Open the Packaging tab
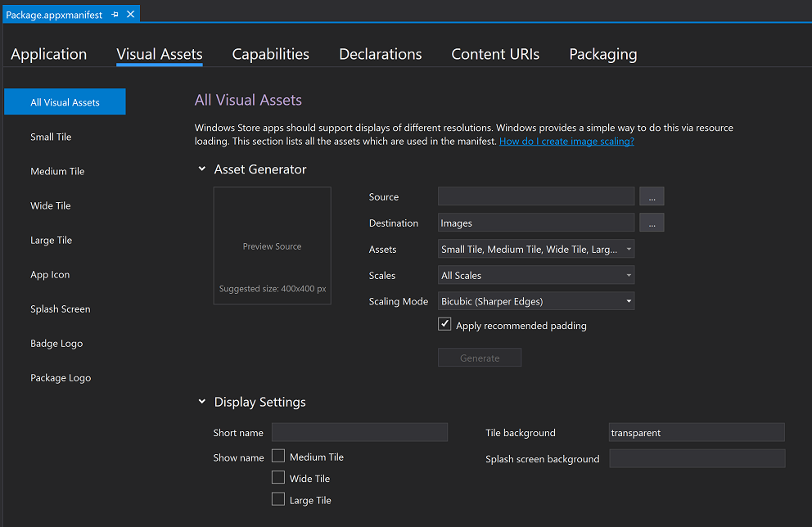Viewport: 812px width, 527px height. (x=602, y=54)
